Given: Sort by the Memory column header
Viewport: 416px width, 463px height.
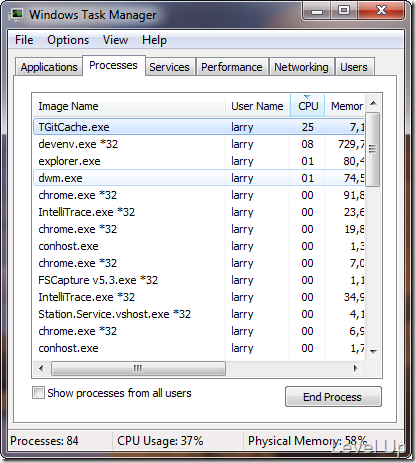Looking at the screenshot, I should pos(345,106).
